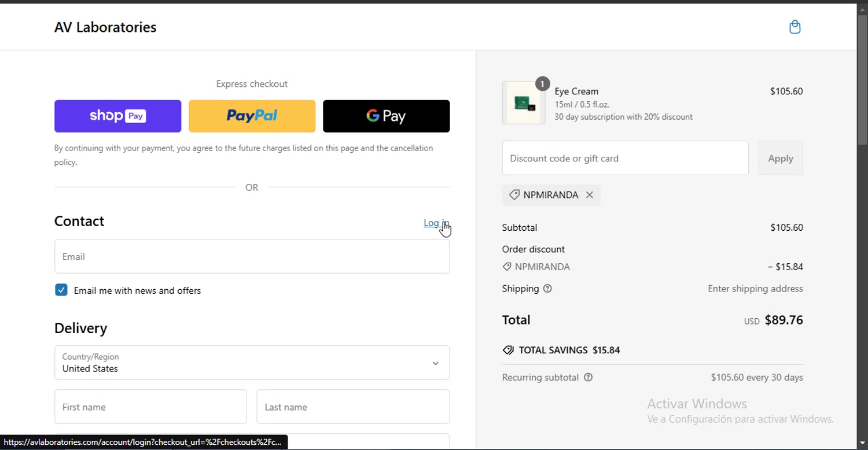Screen dimensions: 868x450
Task: Click the Eye Cream product thumbnail
Action: pyautogui.click(x=524, y=103)
